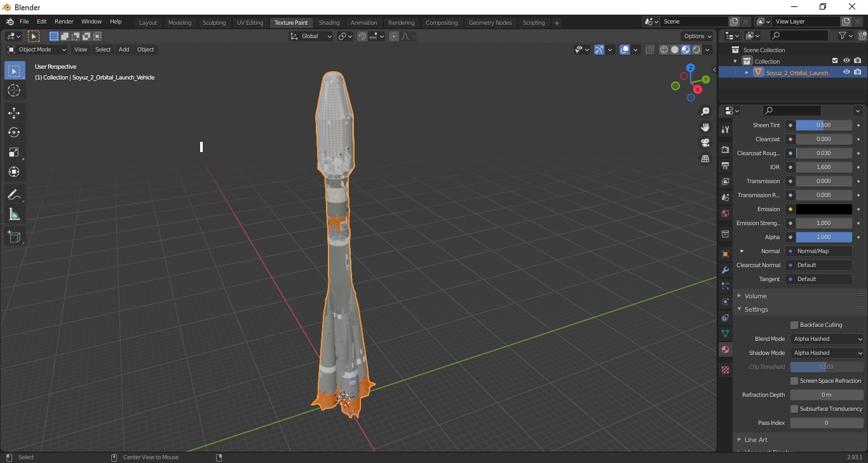Open the Object Constraints properties tab
868x463 pixels.
pyautogui.click(x=725, y=317)
